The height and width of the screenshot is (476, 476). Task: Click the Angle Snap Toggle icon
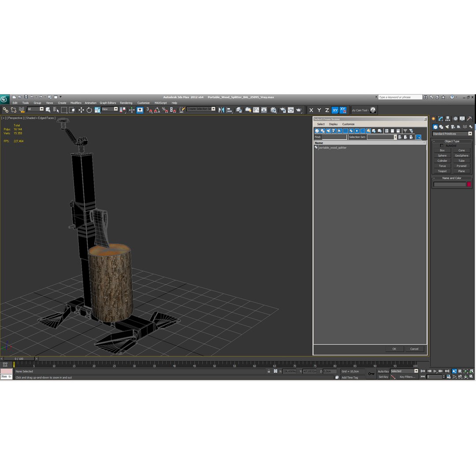pyautogui.click(x=157, y=110)
